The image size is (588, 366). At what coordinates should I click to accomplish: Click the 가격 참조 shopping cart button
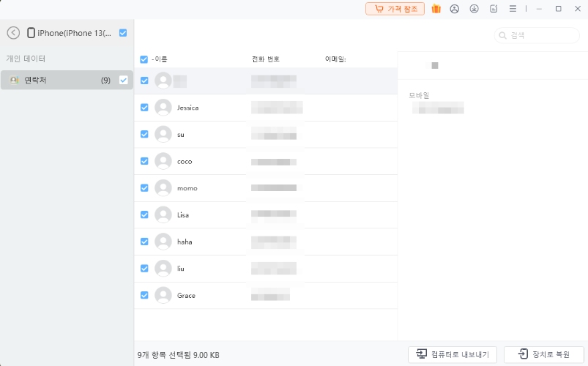pyautogui.click(x=395, y=9)
